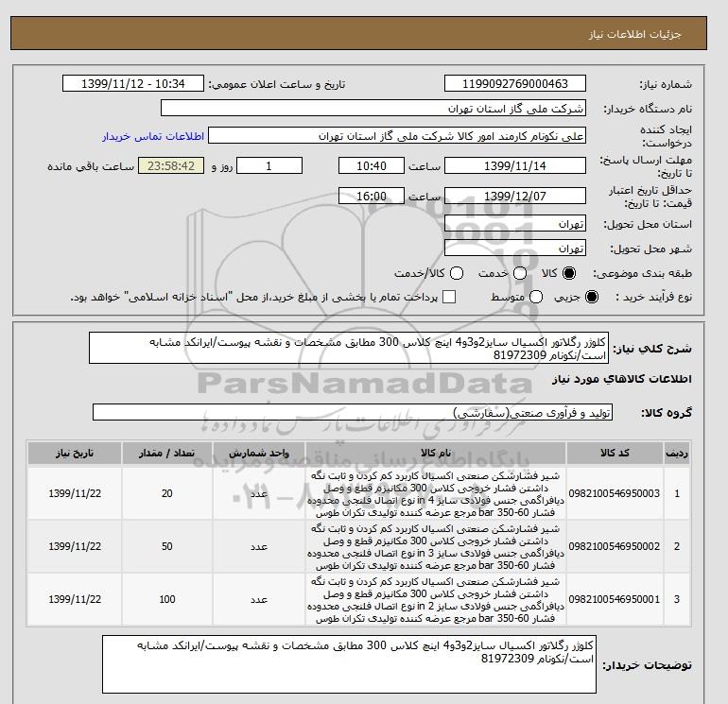Click the گروه کالا field تولید و فرآوری صنعتی

coord(353,413)
